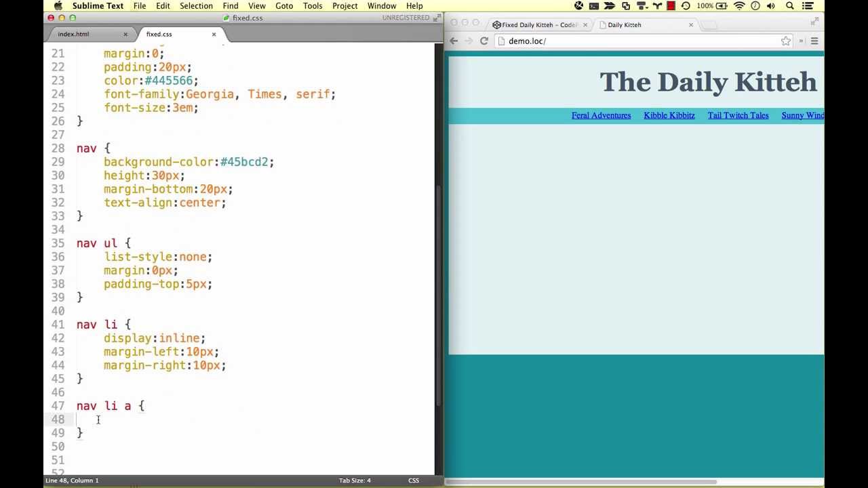The image size is (868, 488).
Task: Click 'font-family:Georgia, Times, serif;' line
Action: [220, 94]
